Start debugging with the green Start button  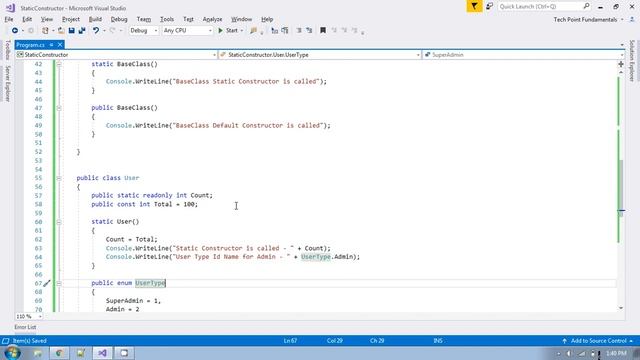[x=228, y=31]
